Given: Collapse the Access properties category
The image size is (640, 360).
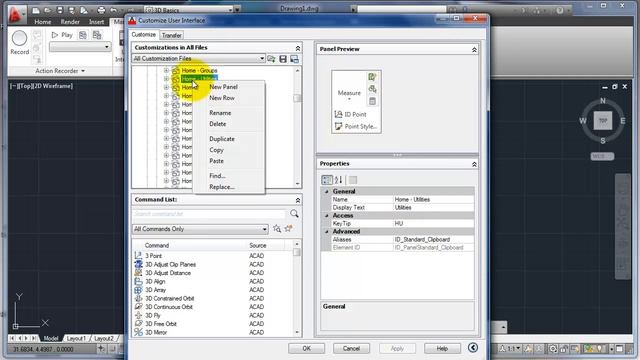Looking at the screenshot, I should pyautogui.click(x=327, y=216).
